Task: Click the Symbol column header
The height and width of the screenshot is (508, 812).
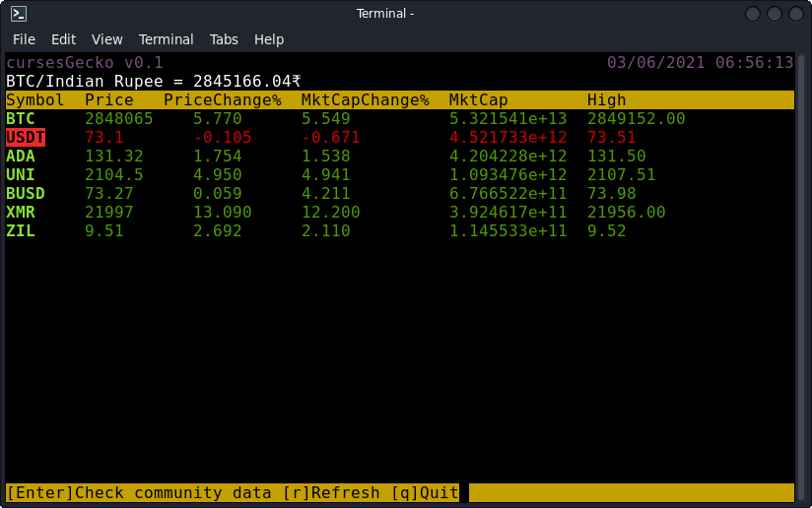Action: coord(35,99)
